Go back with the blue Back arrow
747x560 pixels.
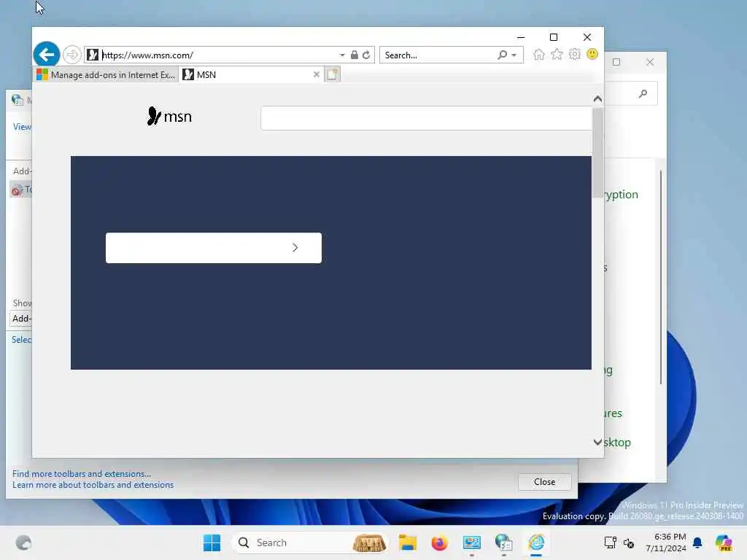pyautogui.click(x=47, y=55)
